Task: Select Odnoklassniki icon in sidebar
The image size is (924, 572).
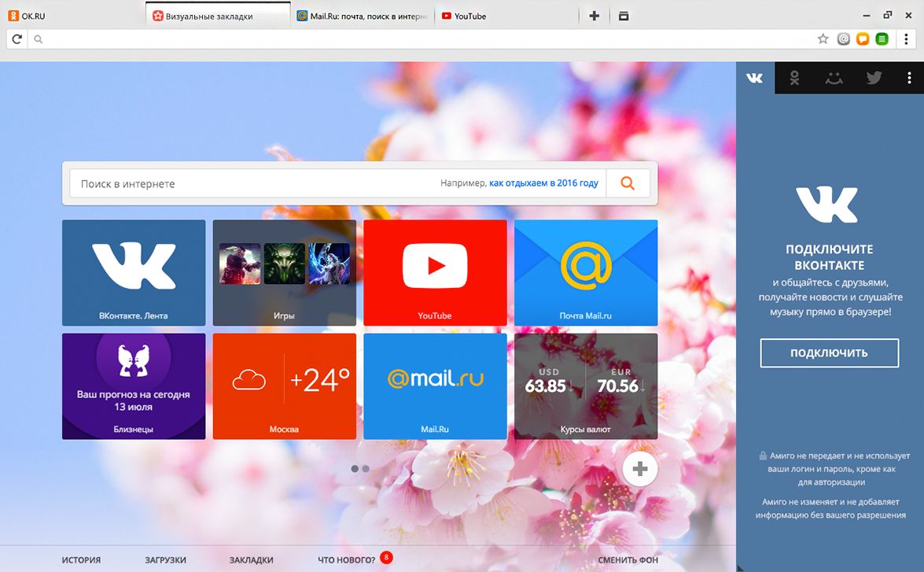Action: coord(794,78)
